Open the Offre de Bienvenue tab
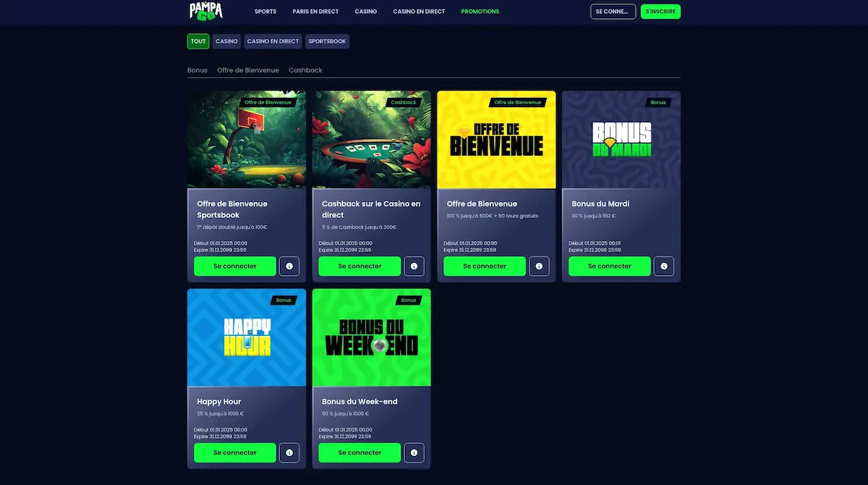The height and width of the screenshot is (485, 868). coord(247,70)
